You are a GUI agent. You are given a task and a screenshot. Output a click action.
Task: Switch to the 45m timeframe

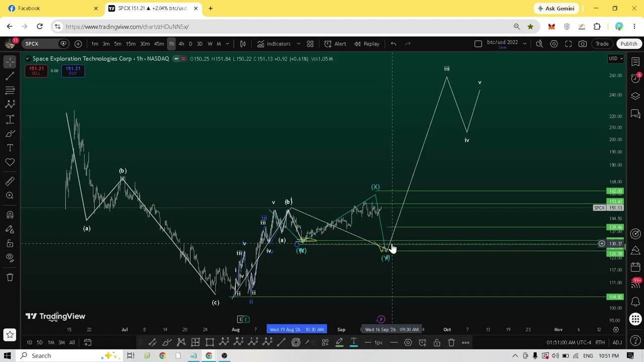pos(158,44)
